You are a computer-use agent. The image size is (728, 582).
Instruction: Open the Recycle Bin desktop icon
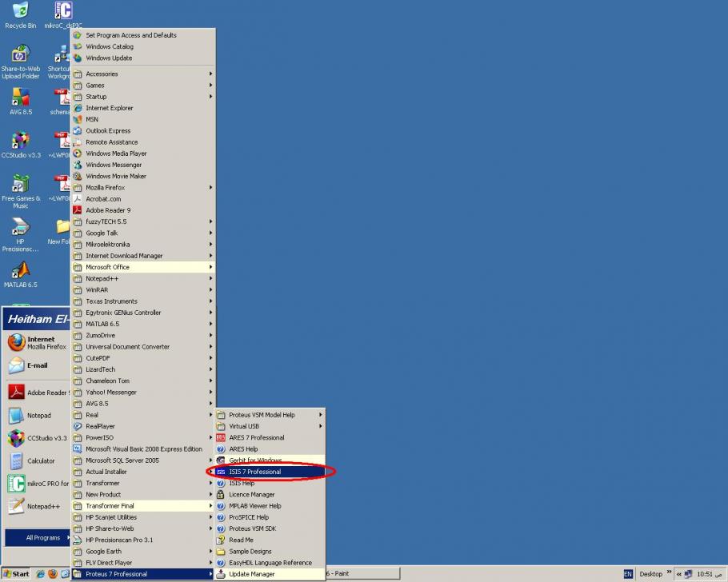[x=20, y=15]
